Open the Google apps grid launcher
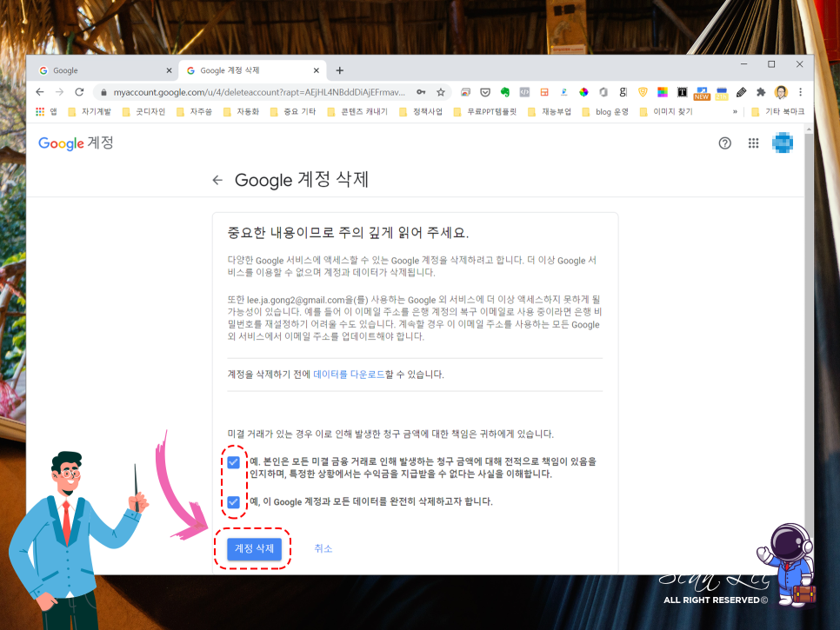 tap(753, 143)
